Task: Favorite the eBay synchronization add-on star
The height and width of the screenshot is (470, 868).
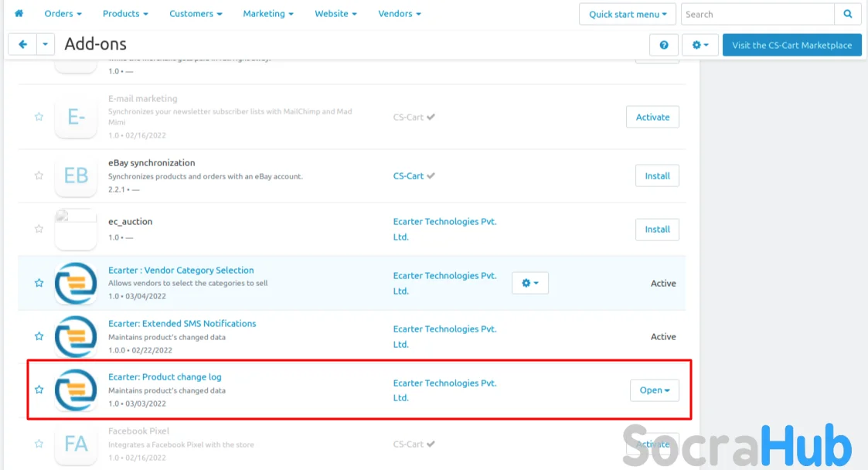Action: [39, 175]
